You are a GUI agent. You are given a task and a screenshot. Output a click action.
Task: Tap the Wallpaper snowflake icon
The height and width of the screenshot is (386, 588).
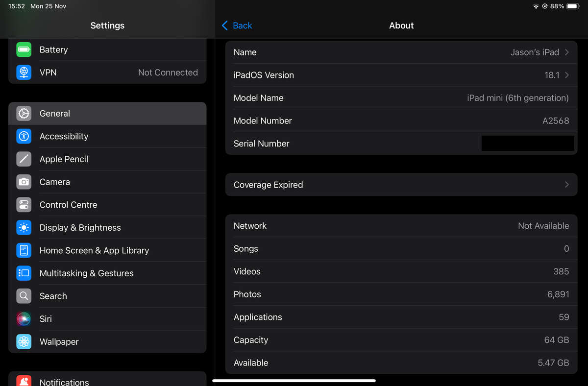tap(24, 341)
